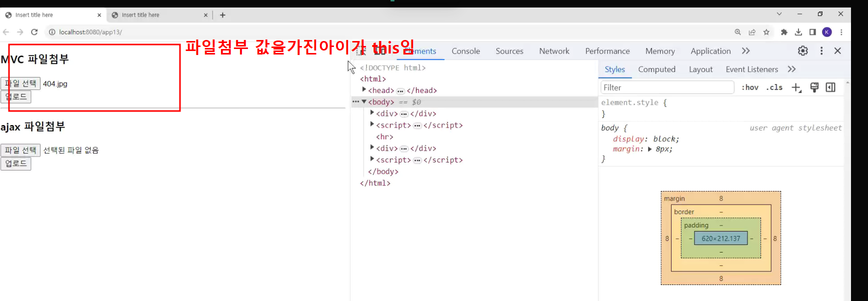Select 620×212.137 content box
868x301 pixels.
721,238
